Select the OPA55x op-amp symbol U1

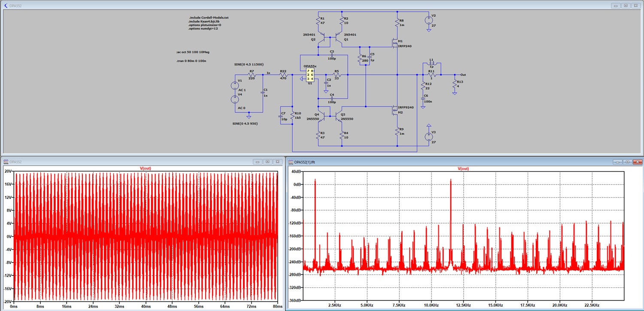point(310,75)
